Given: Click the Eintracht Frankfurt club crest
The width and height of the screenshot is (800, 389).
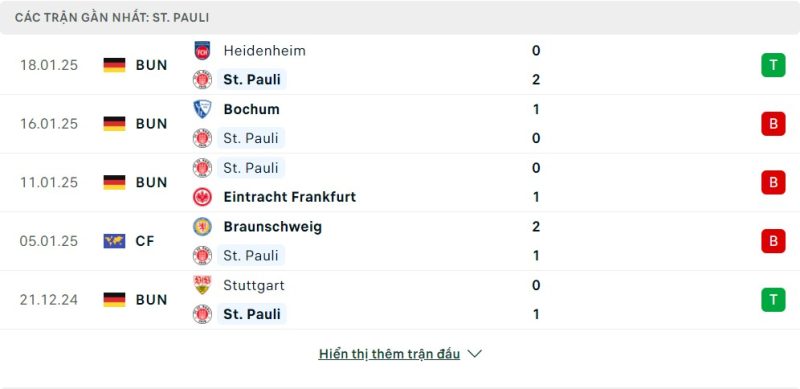Looking at the screenshot, I should (202, 197).
